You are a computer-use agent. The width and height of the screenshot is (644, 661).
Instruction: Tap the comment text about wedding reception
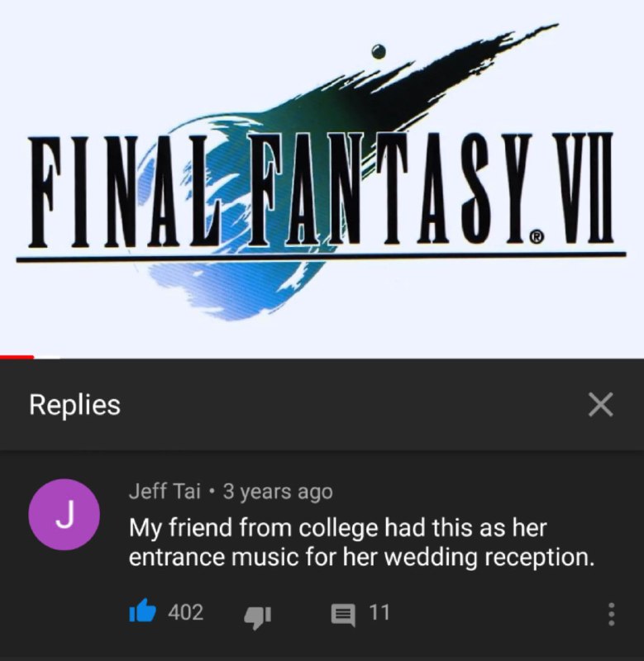(361, 542)
